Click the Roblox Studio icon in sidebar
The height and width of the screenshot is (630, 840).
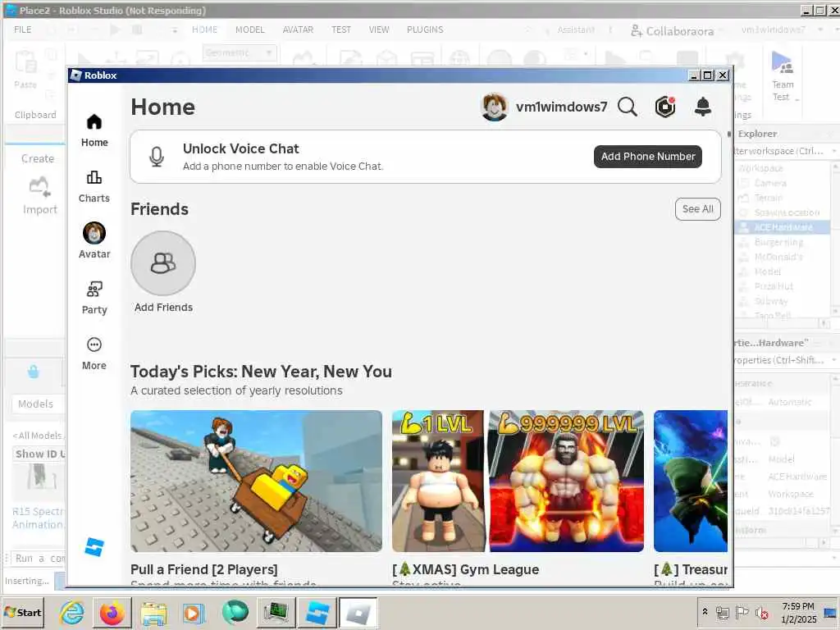(x=94, y=547)
